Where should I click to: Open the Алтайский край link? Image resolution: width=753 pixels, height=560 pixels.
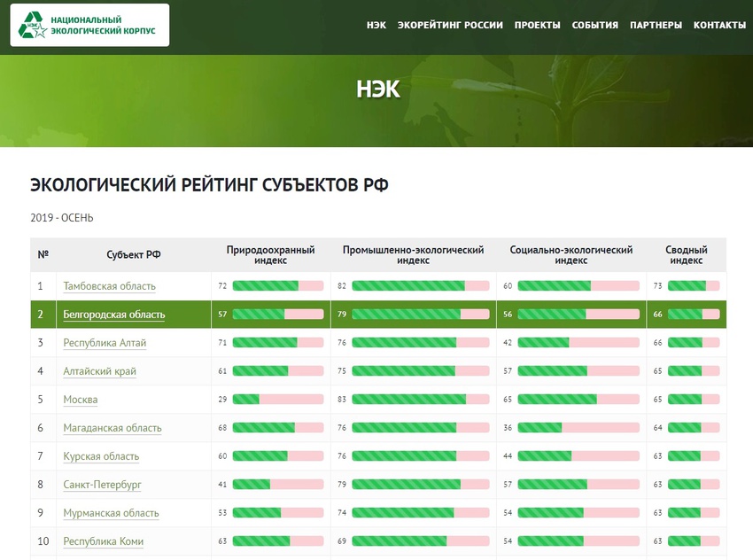coord(99,371)
